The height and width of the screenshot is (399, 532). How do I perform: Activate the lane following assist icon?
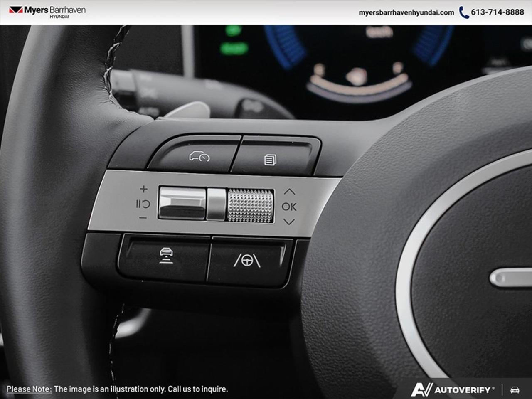[247, 260]
